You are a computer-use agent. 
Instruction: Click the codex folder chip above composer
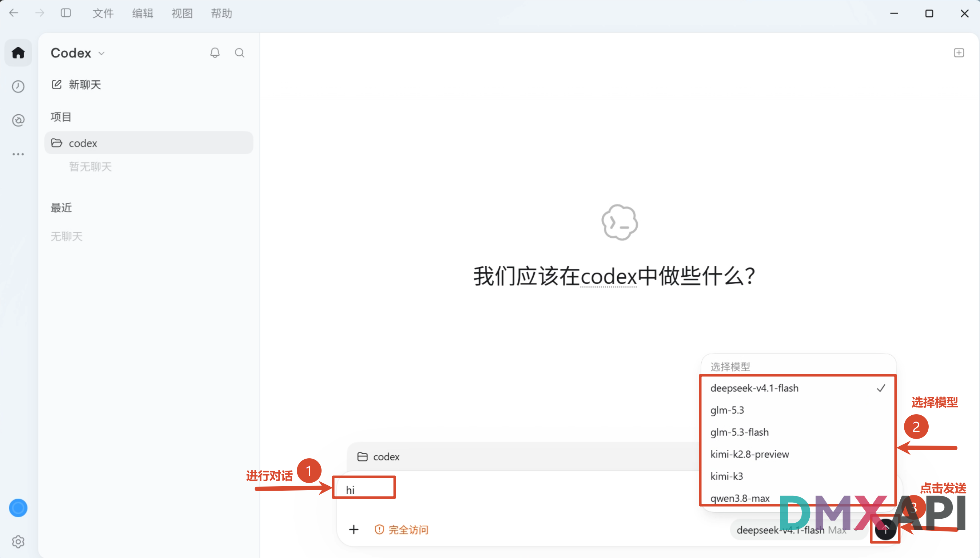(x=378, y=456)
